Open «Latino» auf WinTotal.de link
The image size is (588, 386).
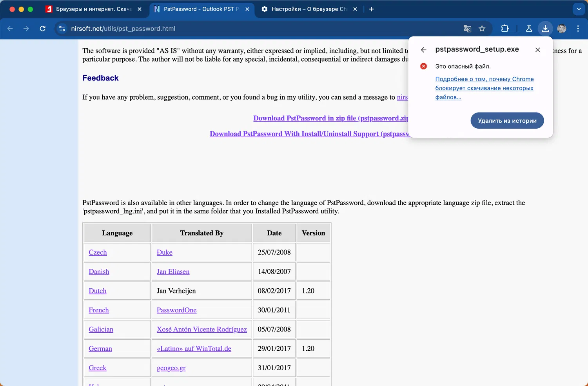tap(194, 348)
